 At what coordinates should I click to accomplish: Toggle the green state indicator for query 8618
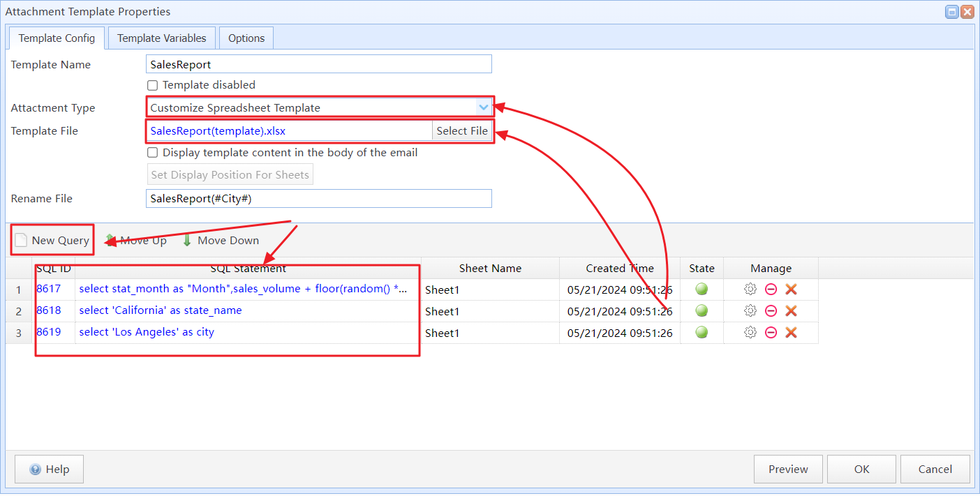coord(701,310)
